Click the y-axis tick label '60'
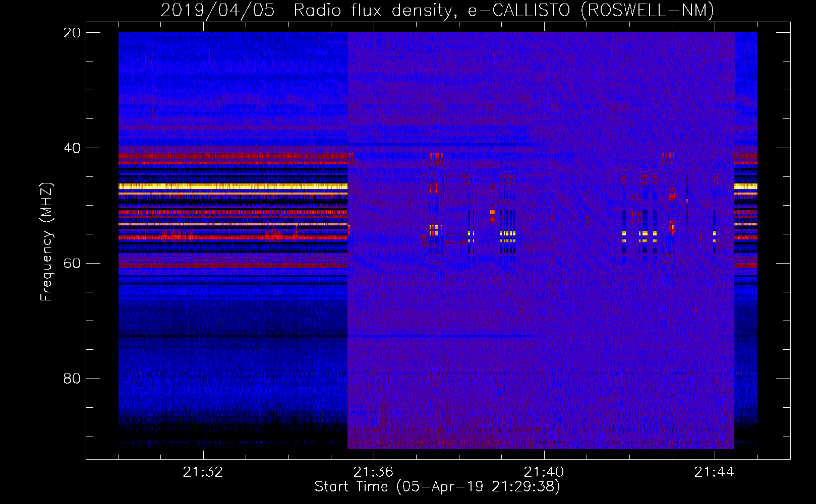 (72, 264)
